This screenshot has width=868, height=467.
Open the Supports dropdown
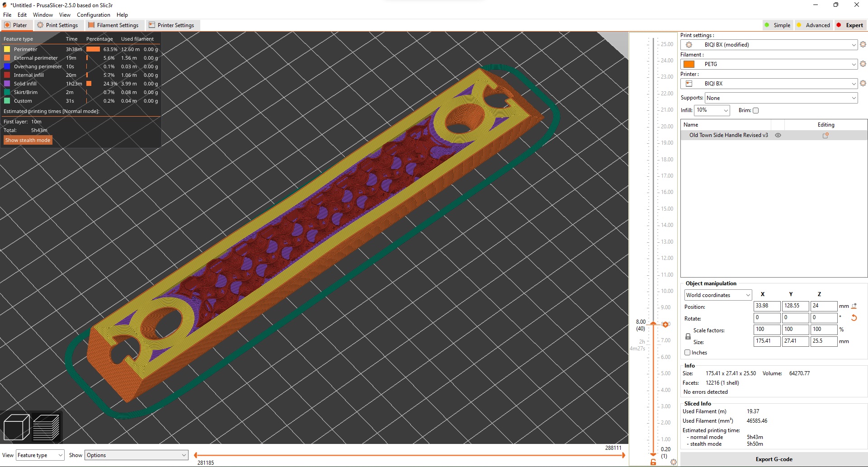(781, 98)
